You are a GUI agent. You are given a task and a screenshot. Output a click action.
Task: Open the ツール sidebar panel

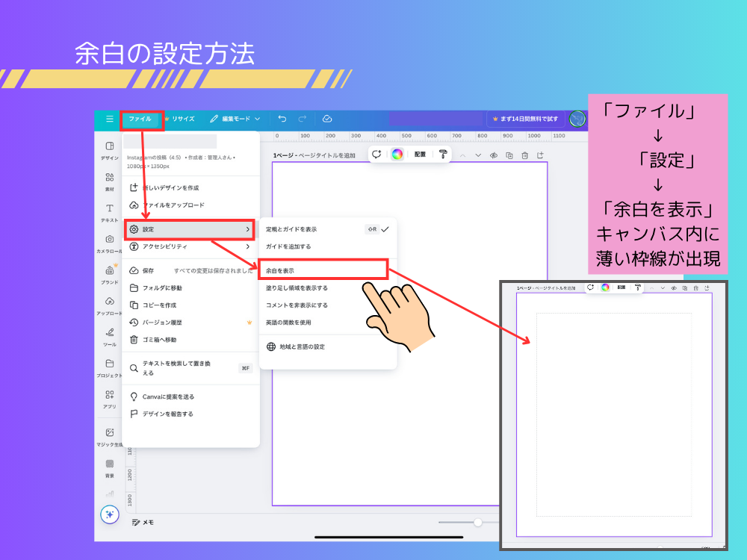coord(110,337)
